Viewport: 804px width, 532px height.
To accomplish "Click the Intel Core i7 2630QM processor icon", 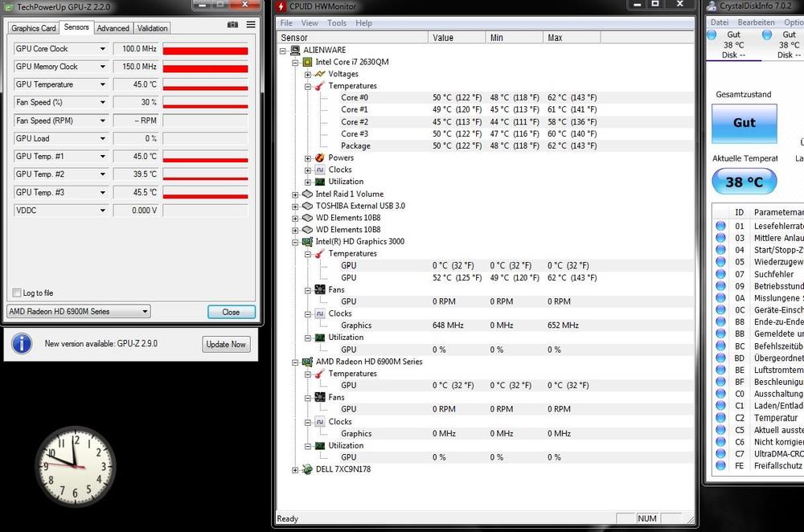I will (x=306, y=62).
